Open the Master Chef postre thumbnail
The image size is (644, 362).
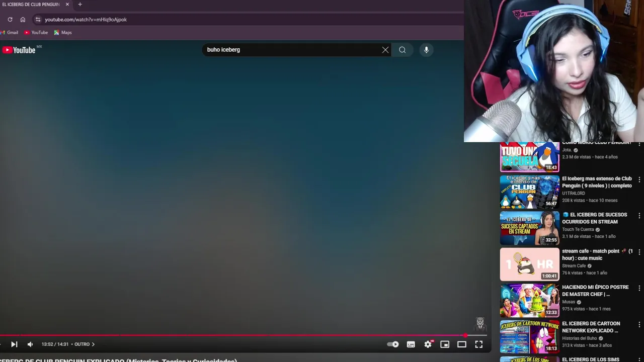point(529,300)
